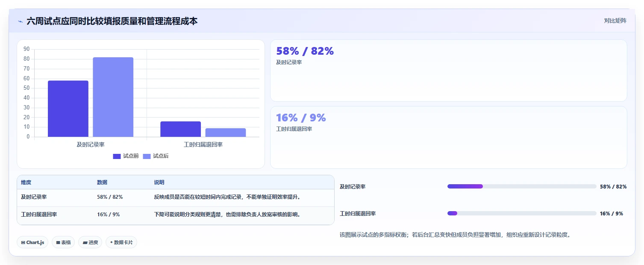Click the 表格 tag chip

coord(63,242)
